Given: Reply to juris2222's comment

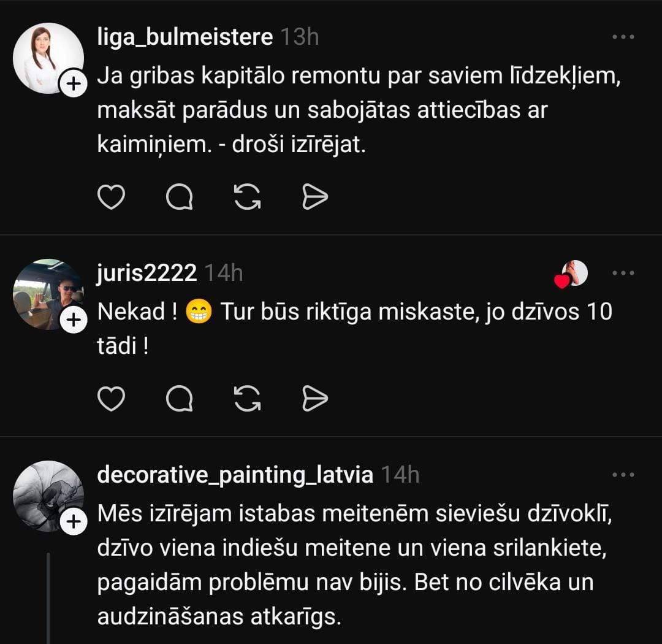Looking at the screenshot, I should [x=180, y=399].
